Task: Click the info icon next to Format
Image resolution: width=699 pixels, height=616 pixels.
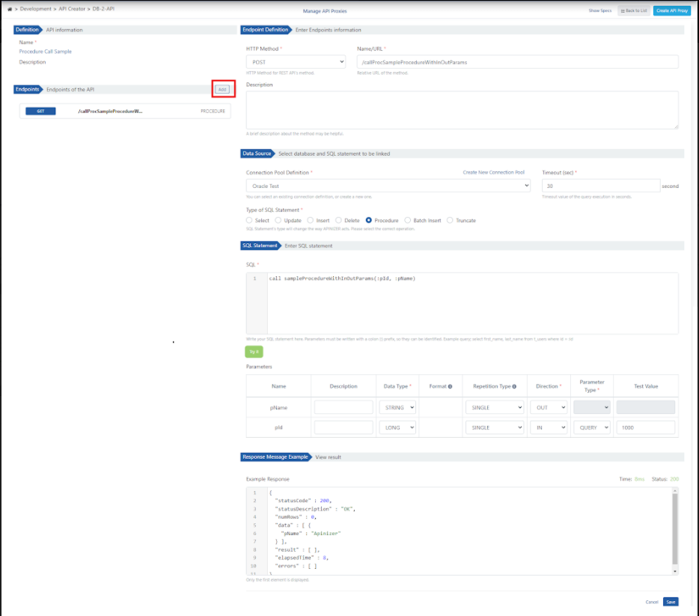Action: pos(450,386)
